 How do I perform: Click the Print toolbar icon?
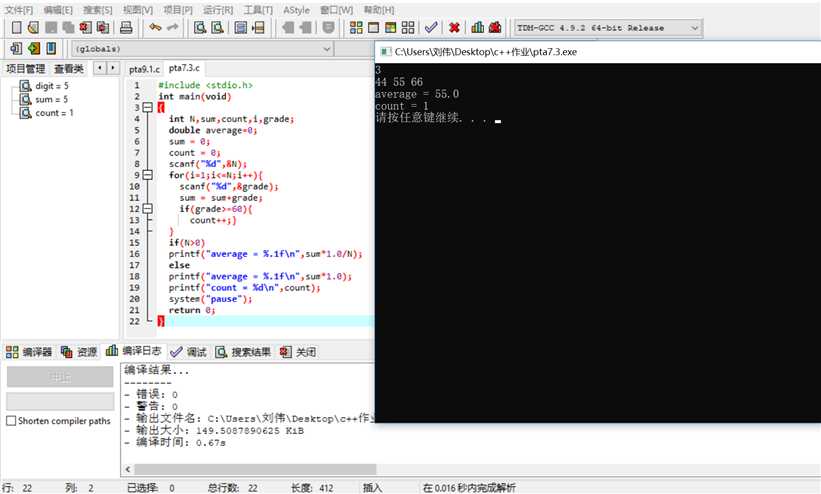pyautogui.click(x=126, y=28)
